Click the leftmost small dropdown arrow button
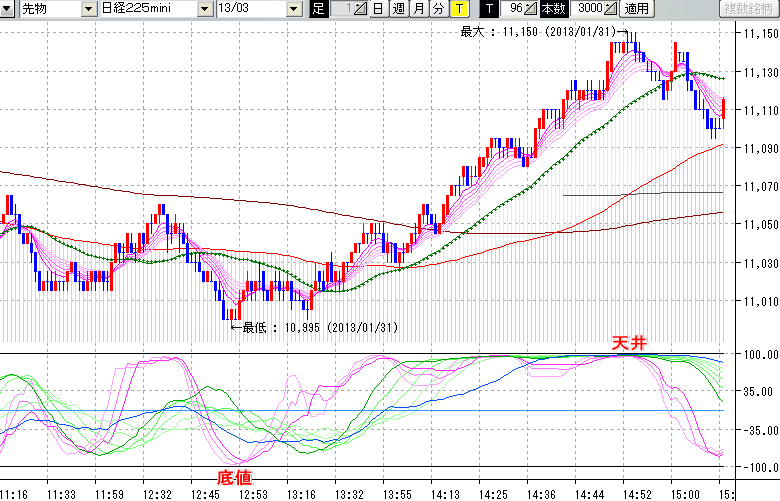 click(x=8, y=9)
